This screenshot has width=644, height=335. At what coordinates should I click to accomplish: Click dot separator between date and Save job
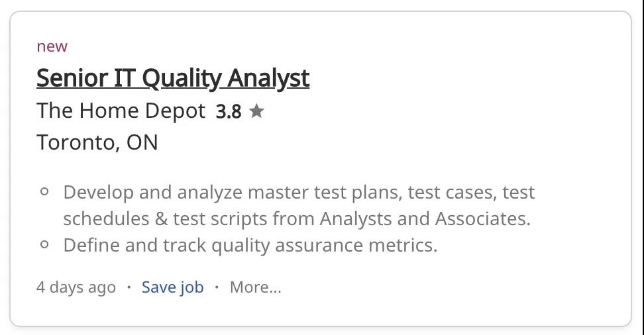(x=129, y=287)
